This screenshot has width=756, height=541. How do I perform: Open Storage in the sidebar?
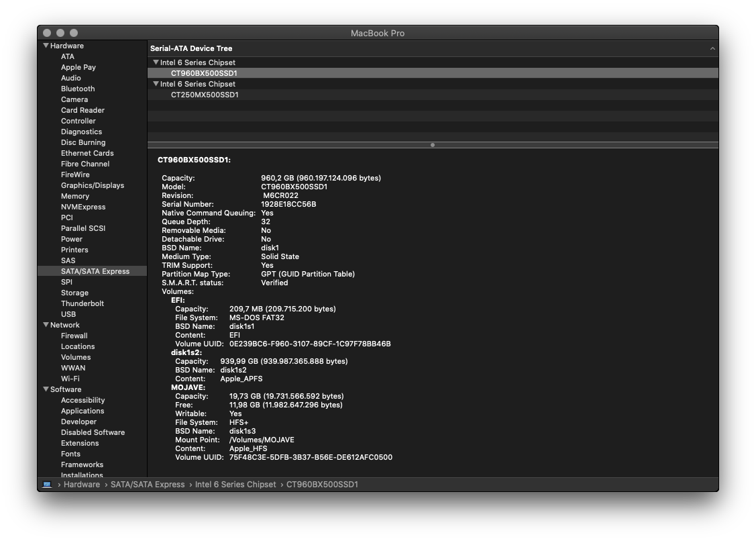[74, 293]
